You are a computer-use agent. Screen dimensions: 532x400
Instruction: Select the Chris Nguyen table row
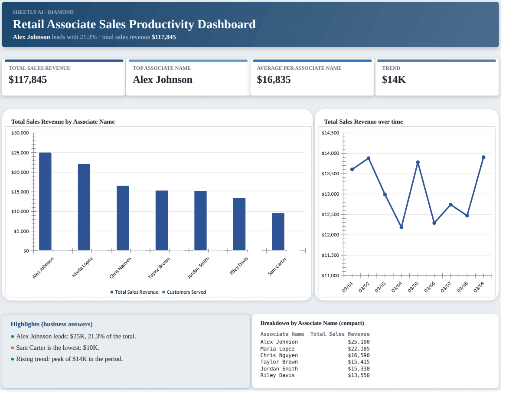point(315,355)
